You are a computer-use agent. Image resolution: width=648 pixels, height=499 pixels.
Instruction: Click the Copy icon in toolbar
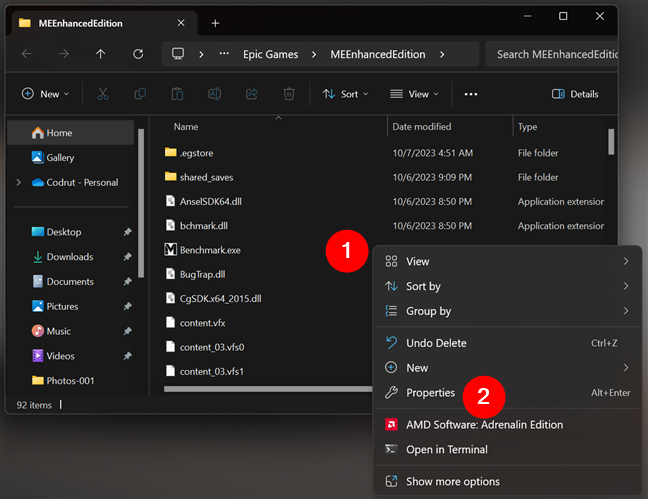click(x=140, y=94)
